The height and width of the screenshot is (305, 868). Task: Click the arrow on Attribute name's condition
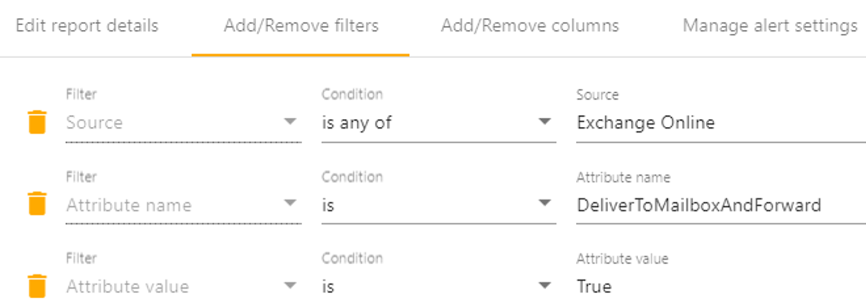(x=544, y=204)
